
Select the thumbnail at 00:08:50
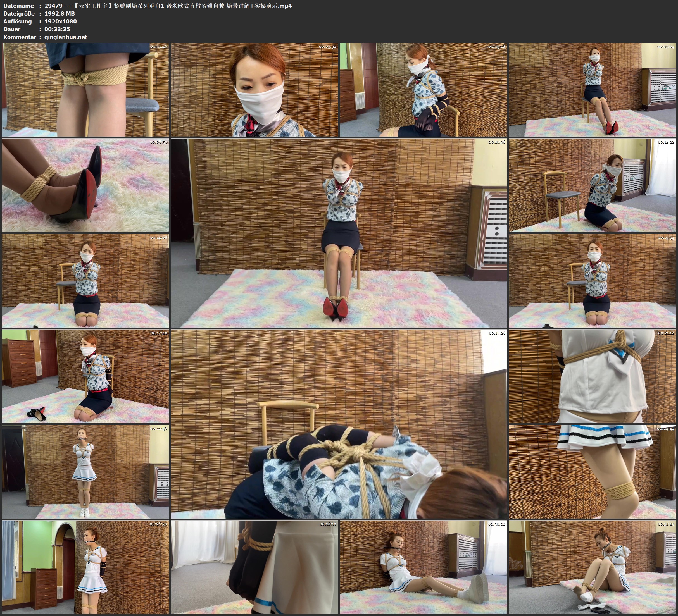point(85,185)
